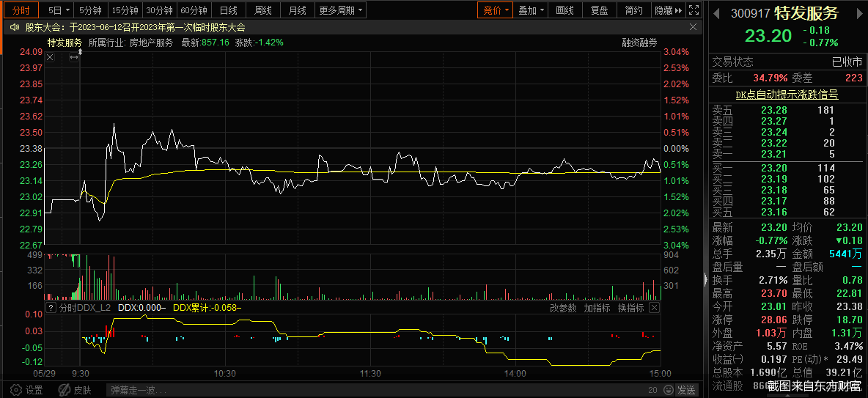The width and height of the screenshot is (868, 398).
Task: Click the speaker icon beside the 股东大会 notice
Action: click(x=15, y=27)
